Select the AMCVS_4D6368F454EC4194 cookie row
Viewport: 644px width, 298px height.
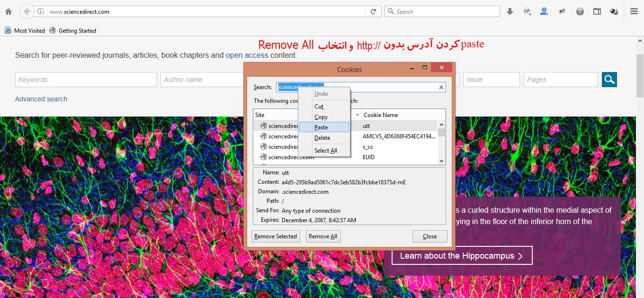(345, 136)
